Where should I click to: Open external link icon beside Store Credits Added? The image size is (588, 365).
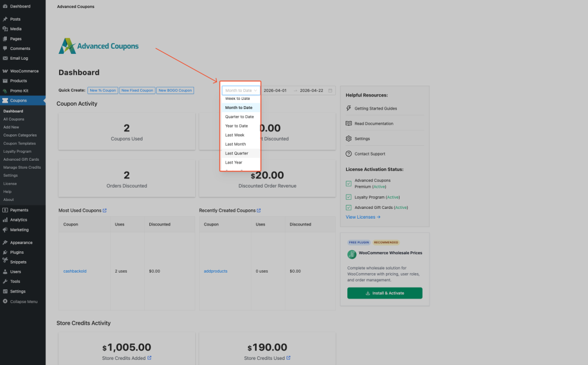149,358
